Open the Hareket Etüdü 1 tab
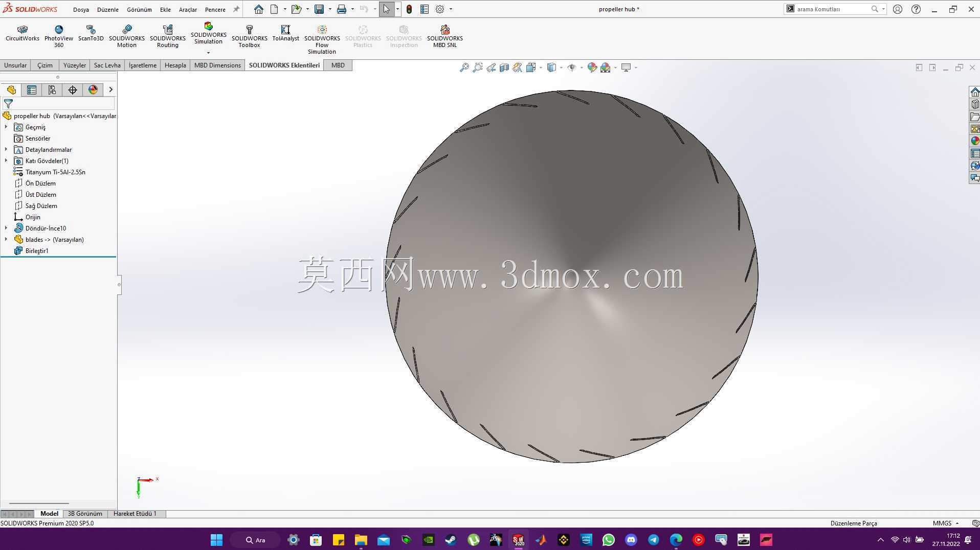Image resolution: width=980 pixels, height=550 pixels. click(135, 514)
